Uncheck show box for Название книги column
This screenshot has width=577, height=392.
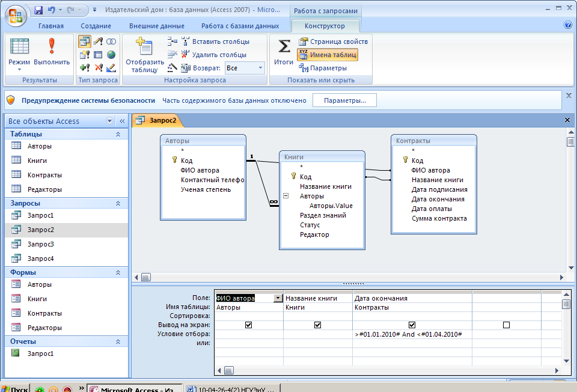317,325
